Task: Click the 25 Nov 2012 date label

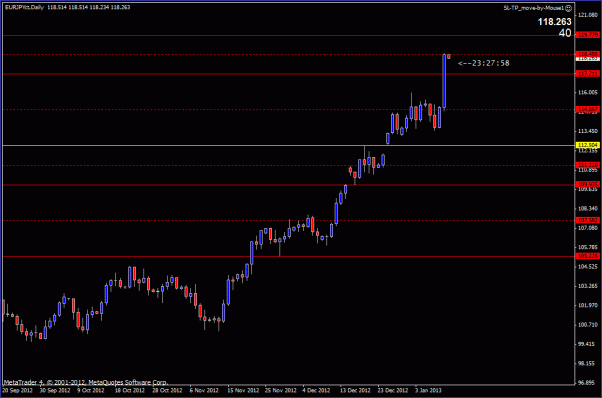Action: coord(281,391)
